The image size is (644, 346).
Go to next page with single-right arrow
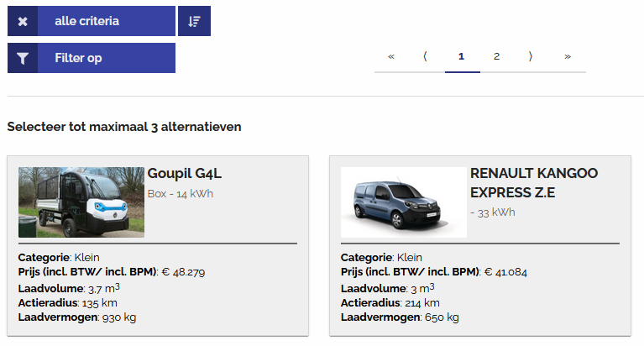531,56
